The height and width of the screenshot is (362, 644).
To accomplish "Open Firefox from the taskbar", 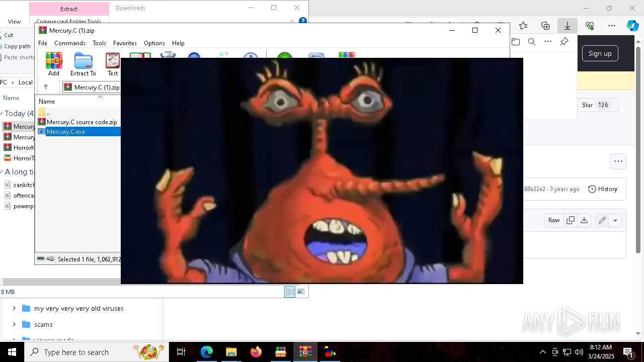I will pos(256,352).
